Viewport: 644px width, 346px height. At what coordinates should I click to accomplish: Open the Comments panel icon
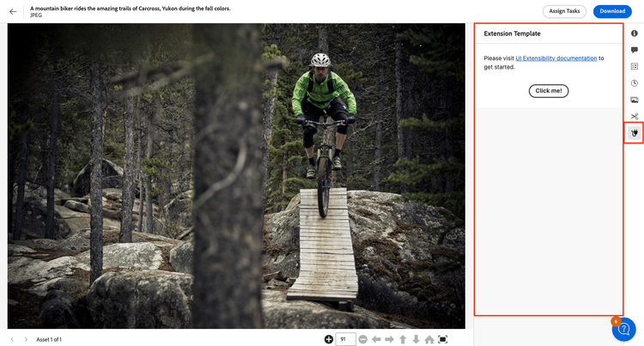click(635, 50)
